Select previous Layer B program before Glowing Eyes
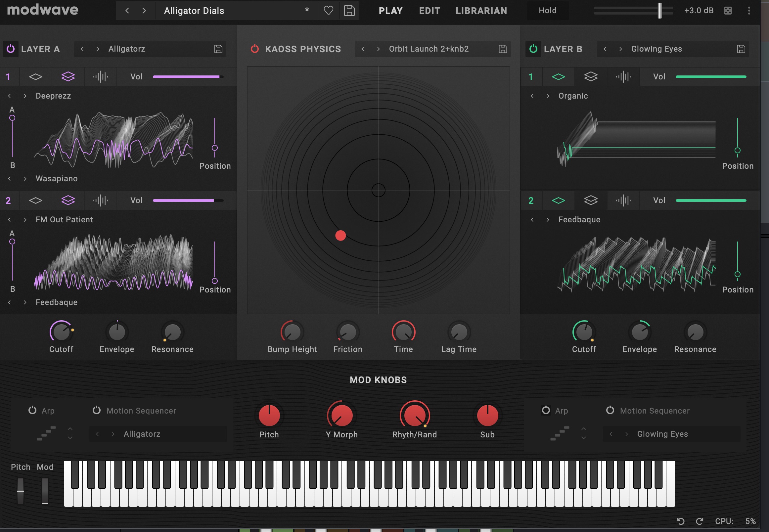The width and height of the screenshot is (769, 532). point(605,49)
